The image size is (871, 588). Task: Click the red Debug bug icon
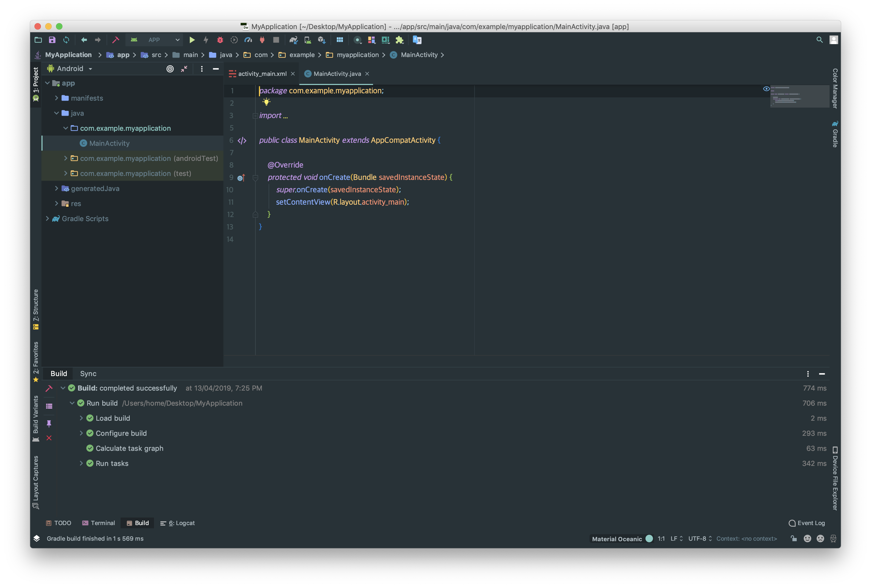pos(220,40)
